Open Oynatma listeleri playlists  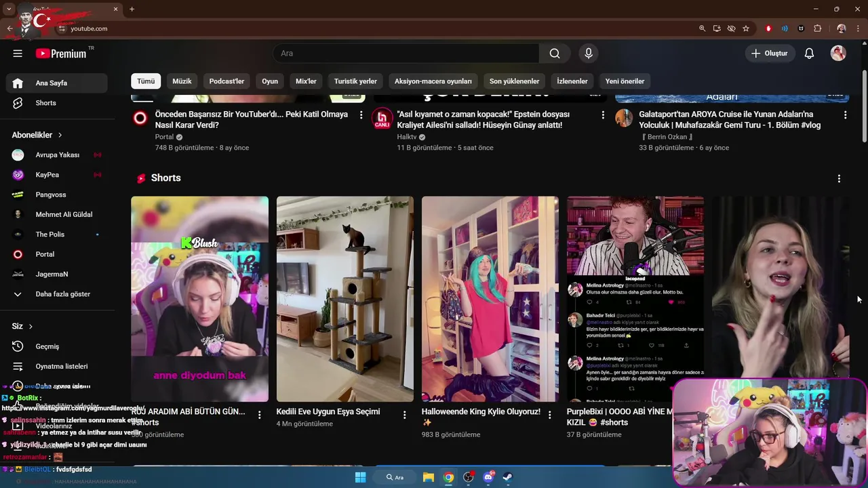57,366
